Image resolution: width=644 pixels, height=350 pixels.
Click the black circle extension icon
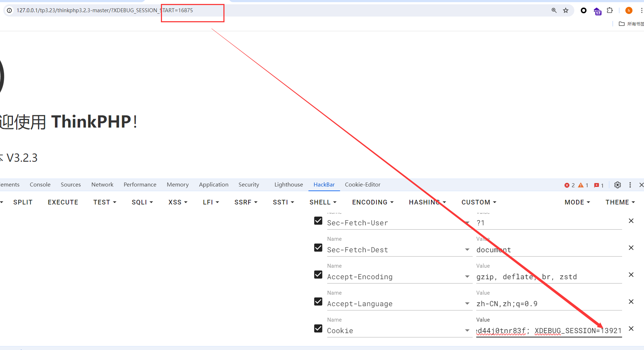click(x=584, y=10)
